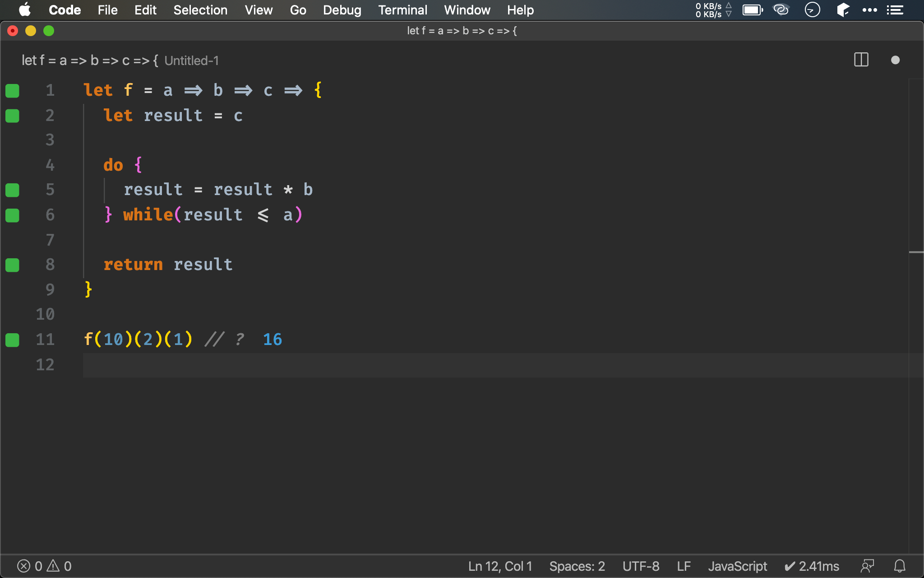This screenshot has width=924, height=578.
Task: Click the notifications bell icon
Action: pos(900,566)
